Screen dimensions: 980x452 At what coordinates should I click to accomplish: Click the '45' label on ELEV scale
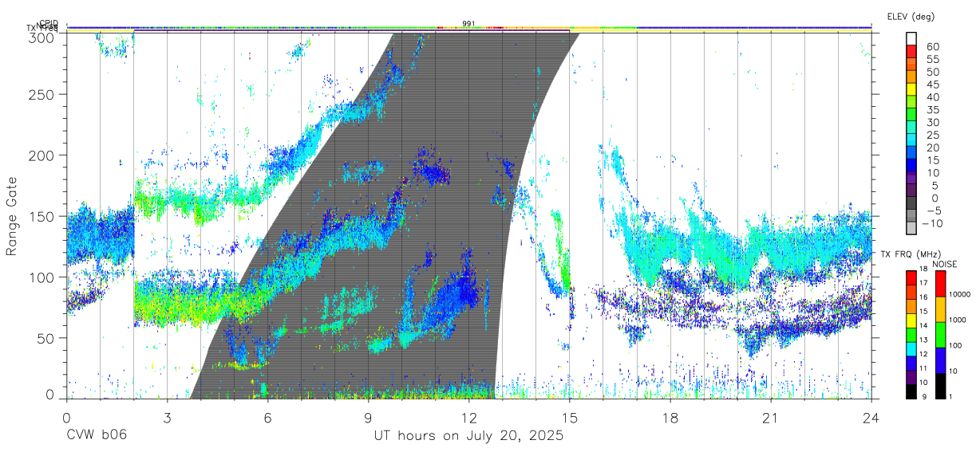(x=933, y=85)
